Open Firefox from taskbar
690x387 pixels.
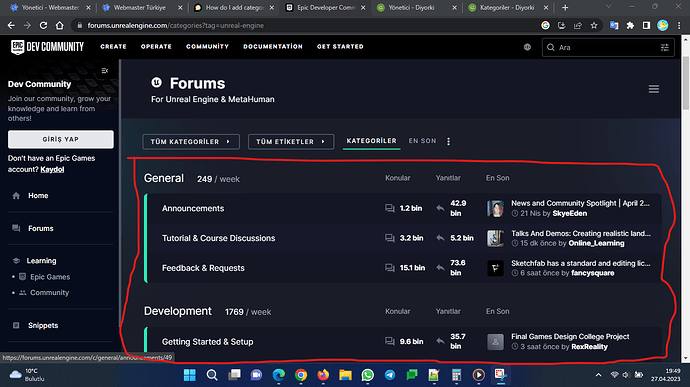click(323, 375)
